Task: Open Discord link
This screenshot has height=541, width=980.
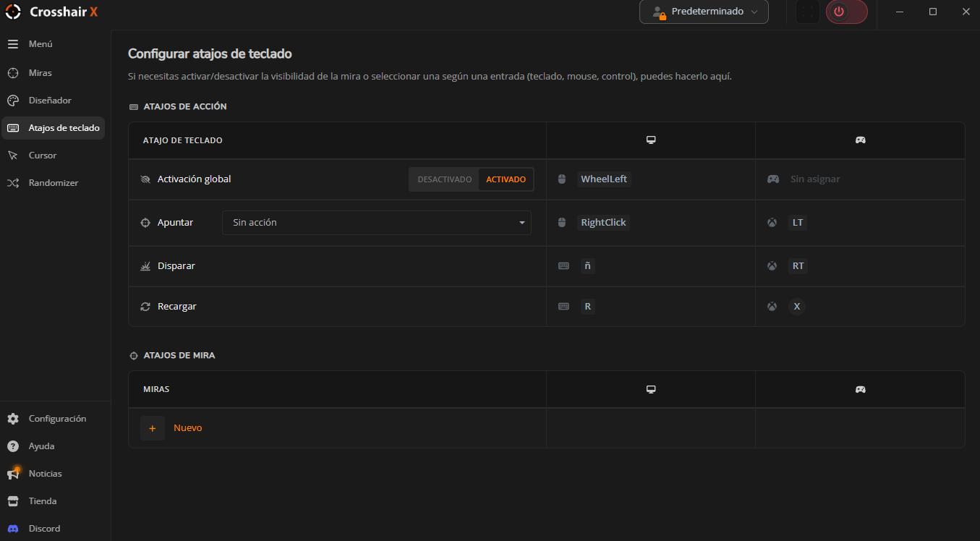Action: (53, 529)
